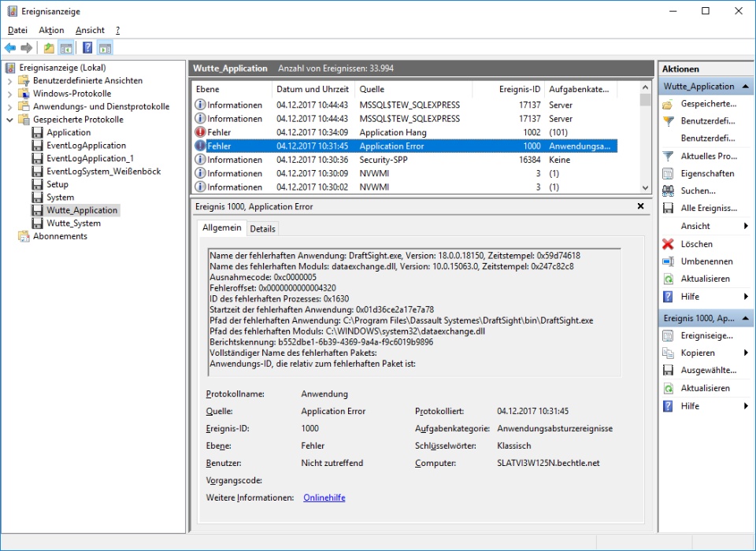Select the NVWMI event at 10:30:02

[405, 187]
